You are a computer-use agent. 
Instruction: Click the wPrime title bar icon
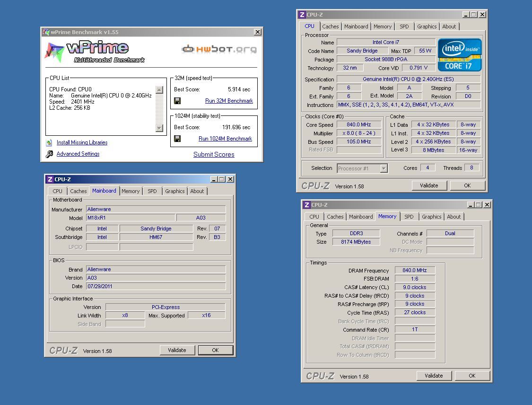(x=46, y=32)
